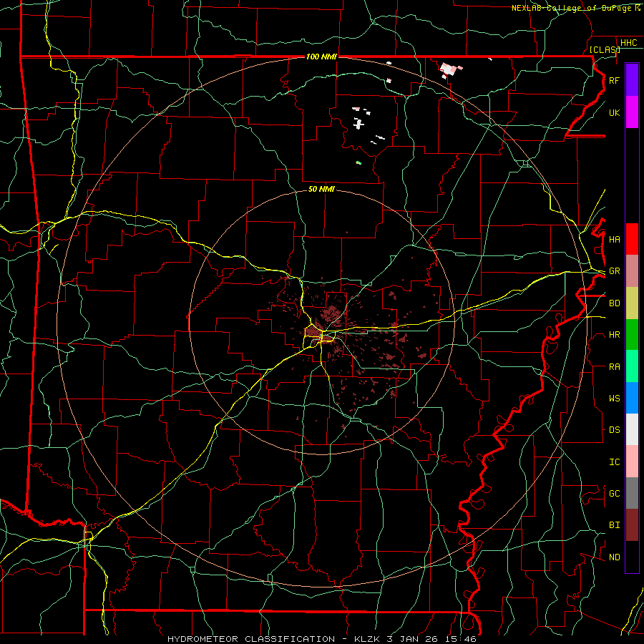Click the [CLAS] units label

click(x=605, y=49)
